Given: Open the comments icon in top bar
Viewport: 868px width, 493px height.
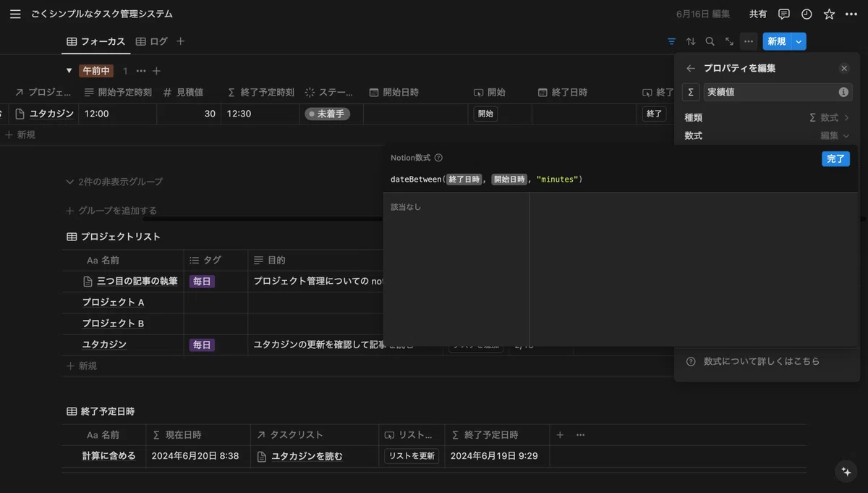Looking at the screenshot, I should point(784,14).
